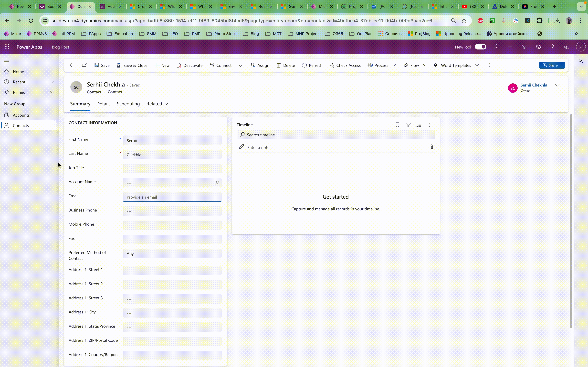Click the Email input field

coord(172,197)
